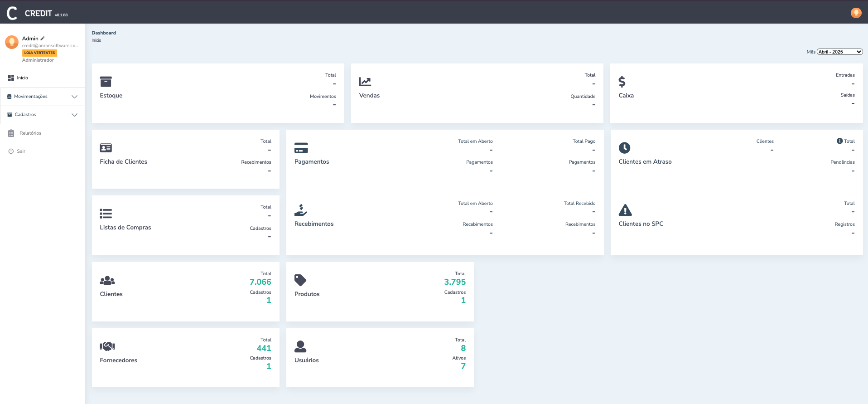Open the Mês Abril - 2025 dropdown
868x404 pixels.
[x=839, y=52]
